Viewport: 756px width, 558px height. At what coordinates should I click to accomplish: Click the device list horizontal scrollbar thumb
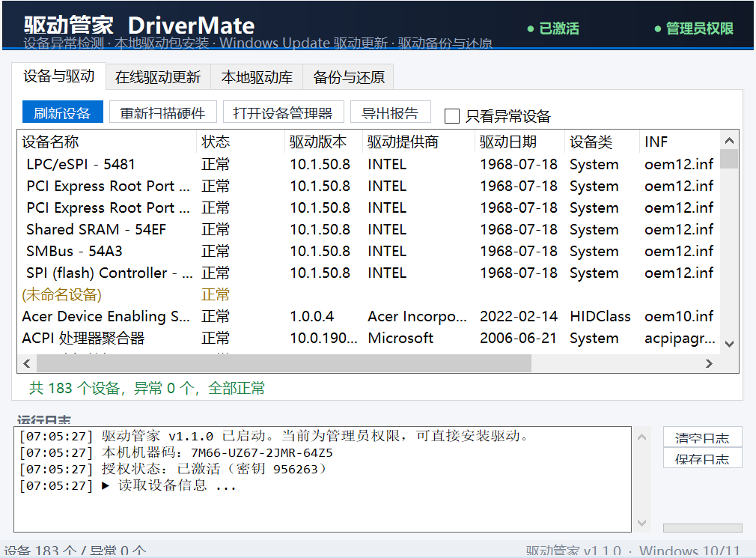pyautogui.click(x=284, y=364)
